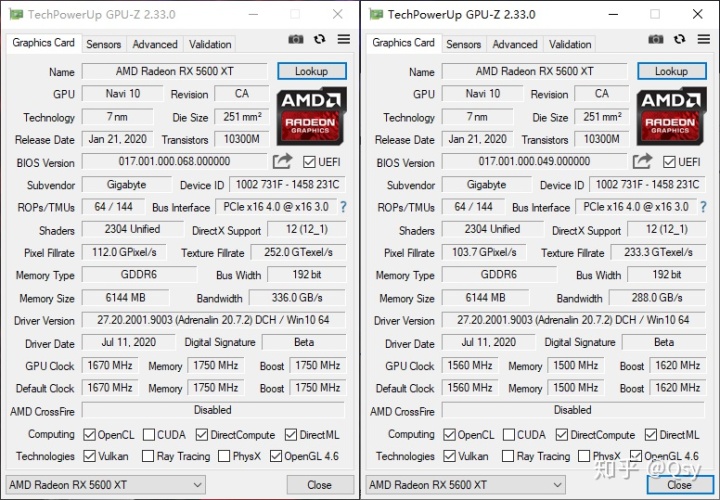Image resolution: width=720 pixels, height=500 pixels.
Task: Click the Bus Interface question mark in right window
Action: pos(703,207)
